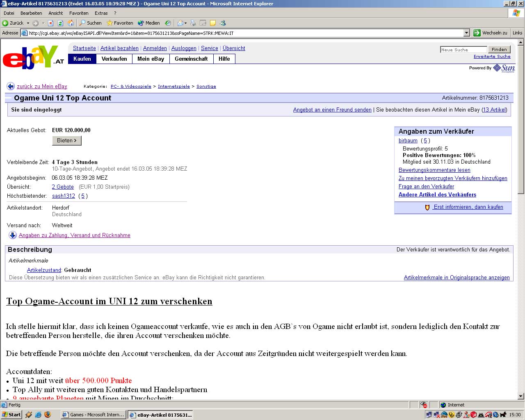Click the Wechseln zu go button
The image size is (525, 420).
click(x=491, y=33)
